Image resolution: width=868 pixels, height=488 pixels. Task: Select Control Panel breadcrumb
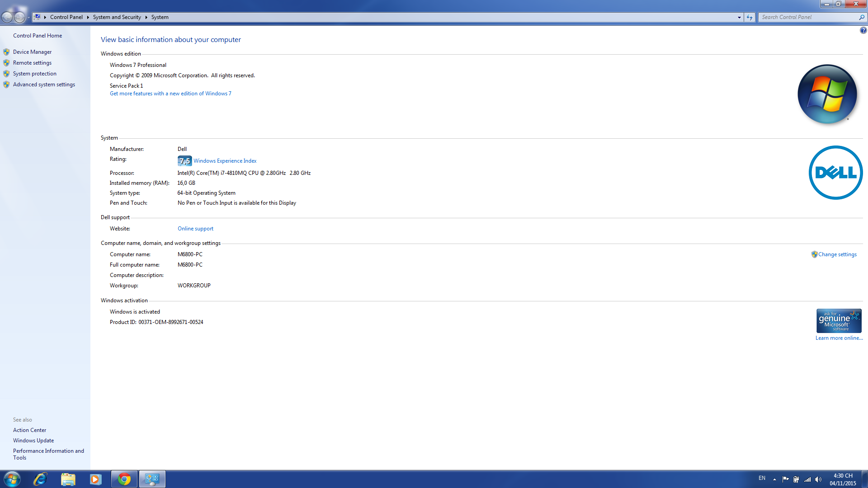(x=66, y=17)
